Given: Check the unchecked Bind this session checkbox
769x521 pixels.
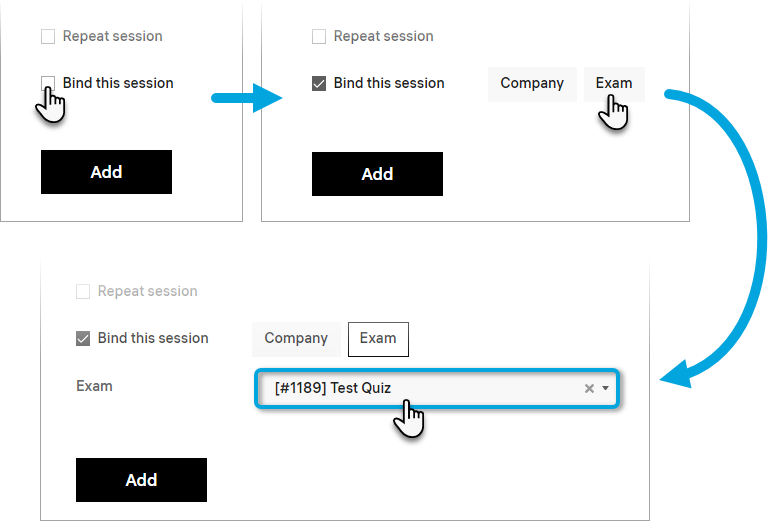Looking at the screenshot, I should [48, 83].
